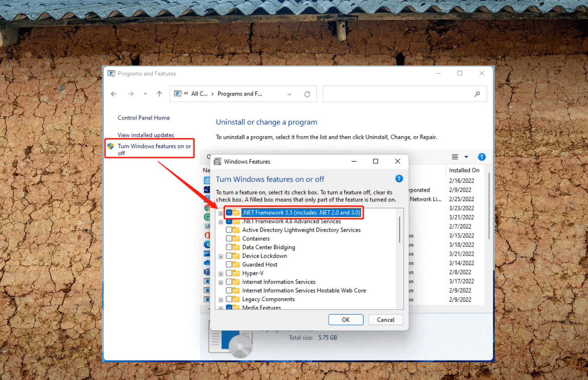Toggle the Guarded Host checkbox
This screenshot has height=380, width=588.
pos(229,265)
